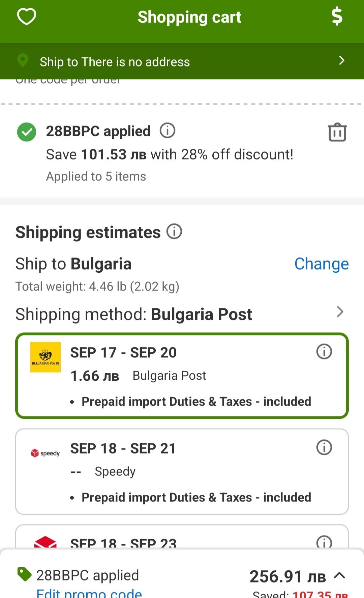The height and width of the screenshot is (598, 364).
Task: View Speedy shipping option info icon
Action: 324,447
